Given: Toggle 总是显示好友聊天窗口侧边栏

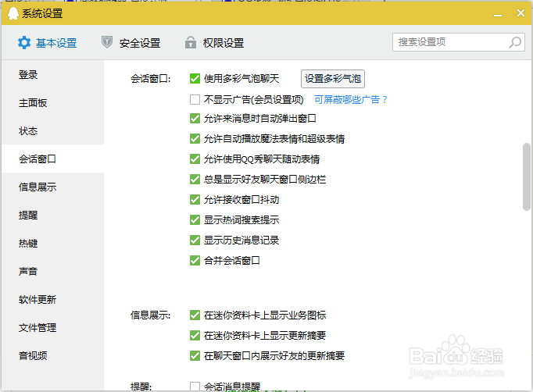Looking at the screenshot, I should (x=195, y=180).
